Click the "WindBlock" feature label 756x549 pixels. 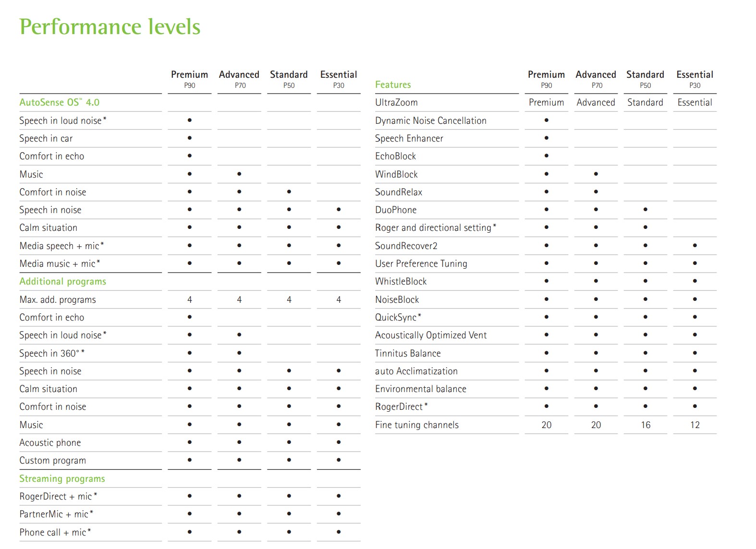click(397, 174)
